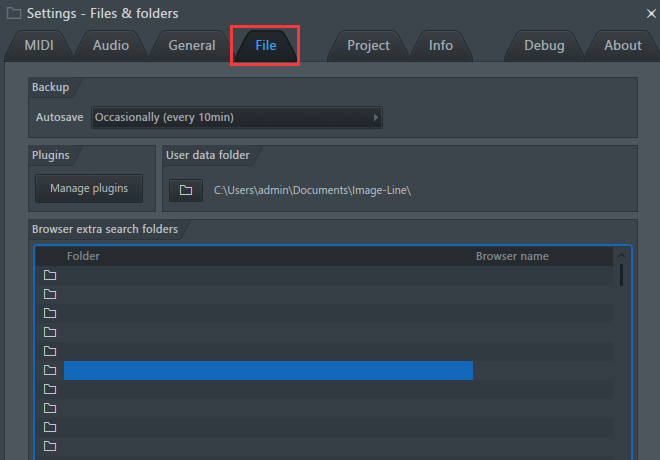
Task: Click folder icon in ninth search folder row
Action: coord(50,428)
